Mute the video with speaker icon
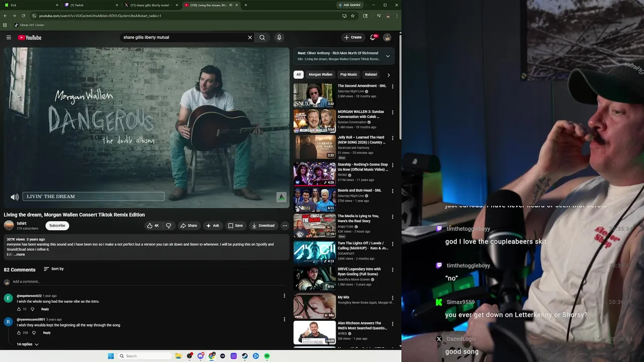Screen dimensions: 644x362 click(x=15, y=197)
